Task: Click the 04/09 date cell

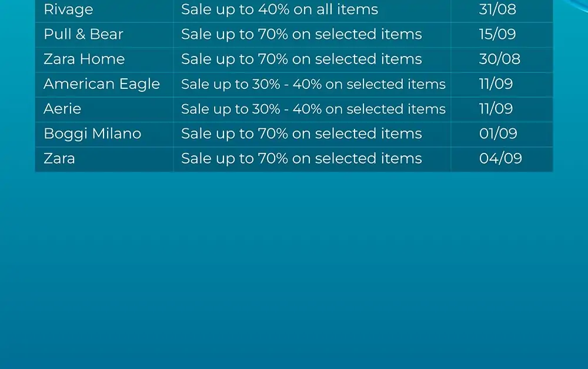Action: click(x=502, y=159)
